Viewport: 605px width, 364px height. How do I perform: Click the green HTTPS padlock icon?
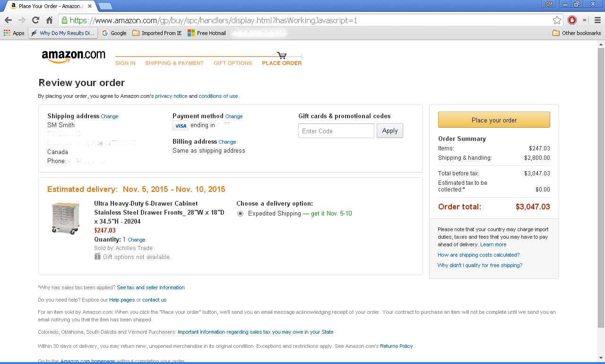64,20
